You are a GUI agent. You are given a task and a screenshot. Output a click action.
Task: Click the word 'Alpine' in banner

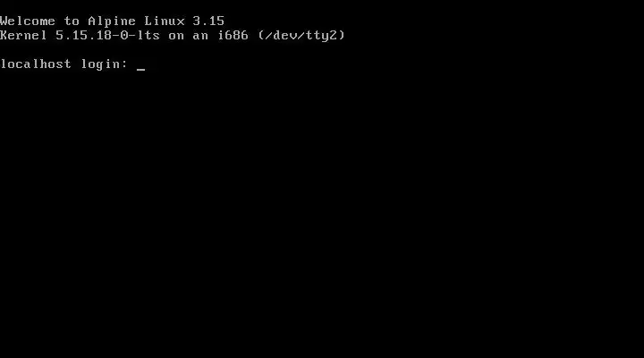coord(112,21)
